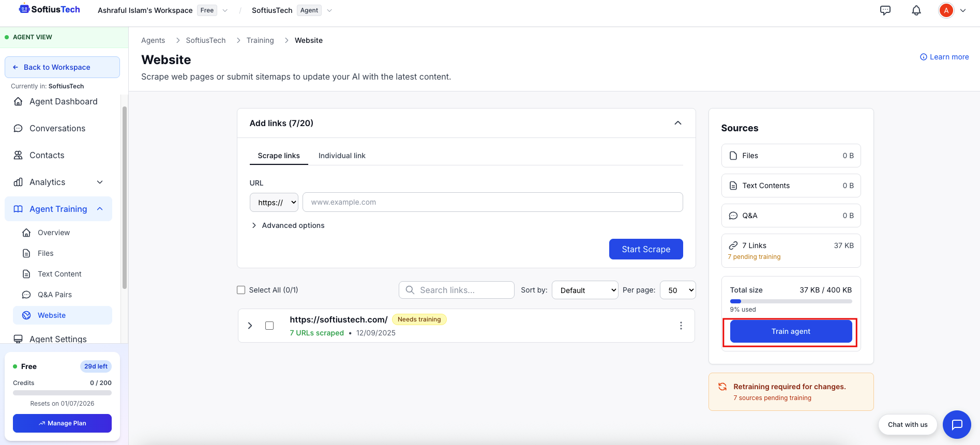The image size is (980, 445).
Task: Go to Agents breadcrumb
Action: pyautogui.click(x=153, y=40)
